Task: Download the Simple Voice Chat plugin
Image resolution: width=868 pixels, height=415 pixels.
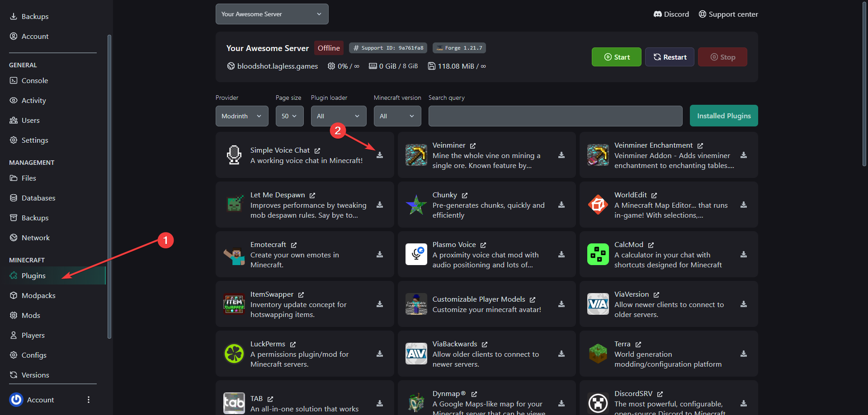Action: point(380,155)
